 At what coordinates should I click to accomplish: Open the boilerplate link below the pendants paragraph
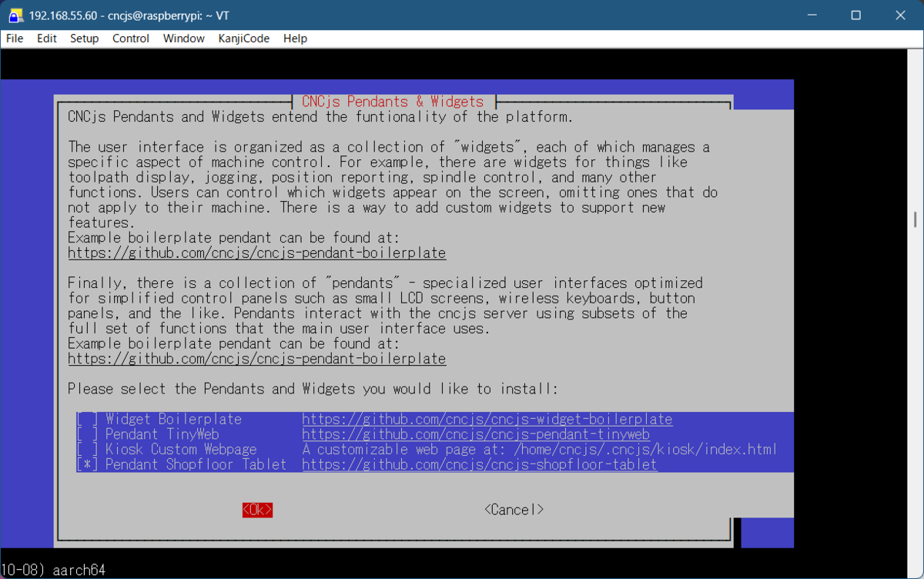pos(256,359)
